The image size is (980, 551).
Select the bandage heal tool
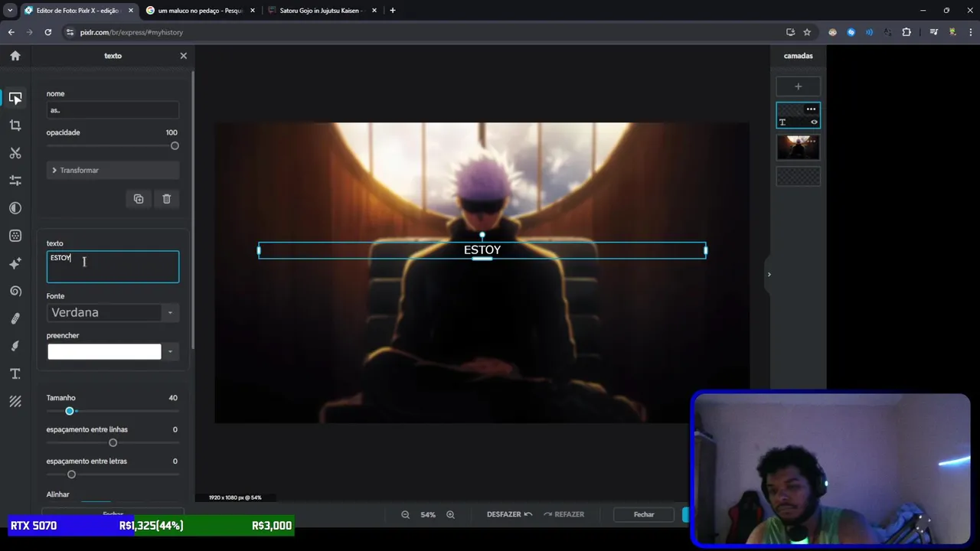15,318
